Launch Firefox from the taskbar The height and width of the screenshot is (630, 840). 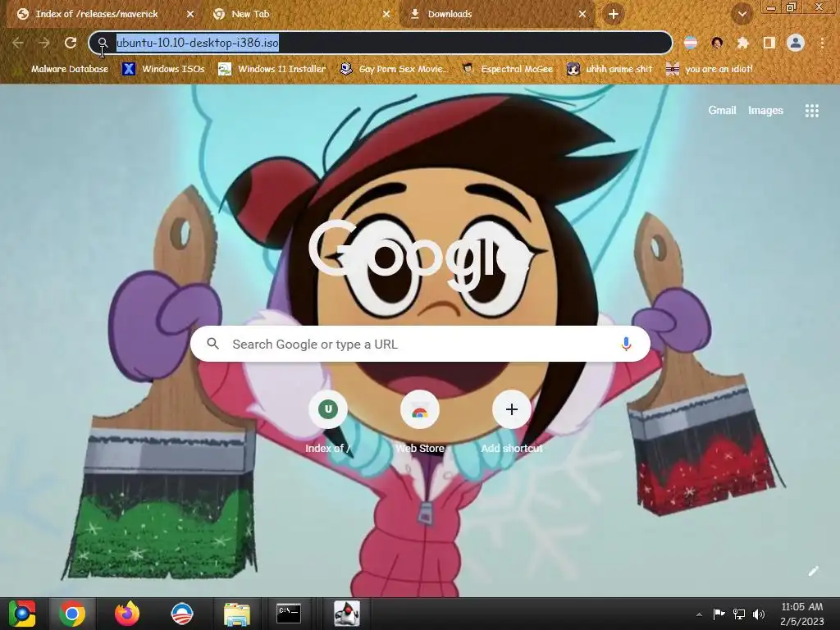[x=127, y=614]
